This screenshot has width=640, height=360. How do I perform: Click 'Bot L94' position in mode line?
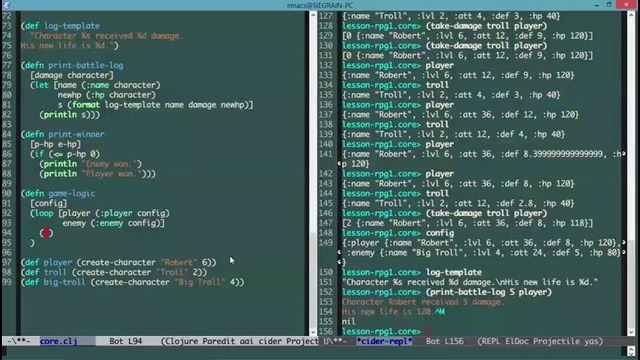pyautogui.click(x=125, y=341)
